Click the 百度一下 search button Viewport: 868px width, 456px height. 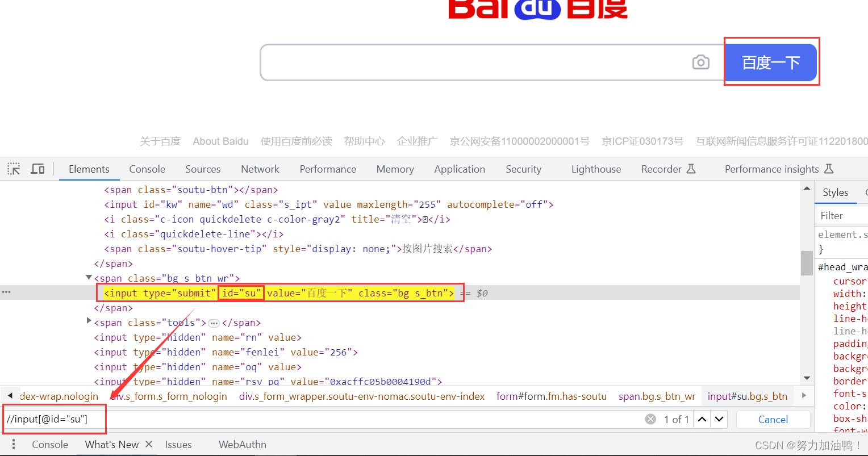pyautogui.click(x=771, y=62)
